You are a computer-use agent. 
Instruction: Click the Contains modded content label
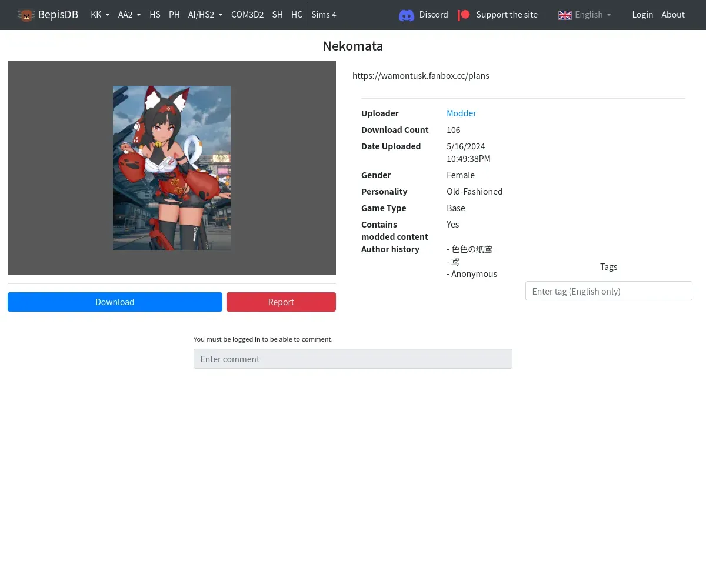pyautogui.click(x=395, y=230)
